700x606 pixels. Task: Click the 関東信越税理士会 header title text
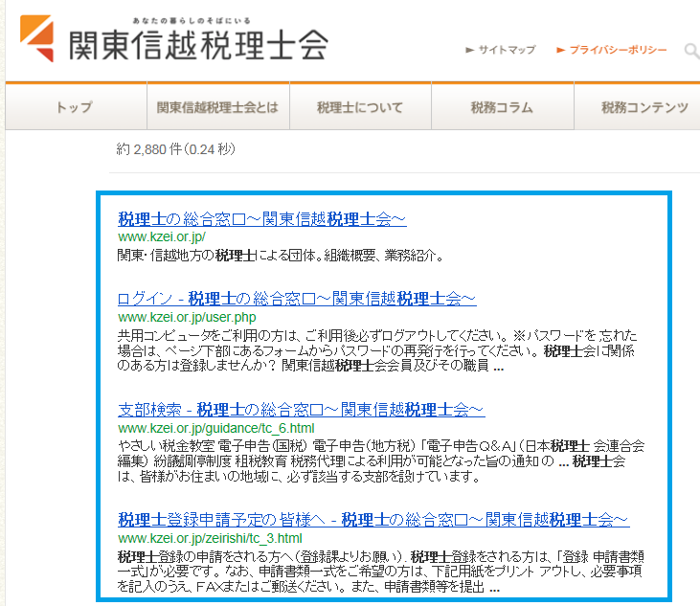coord(198,45)
